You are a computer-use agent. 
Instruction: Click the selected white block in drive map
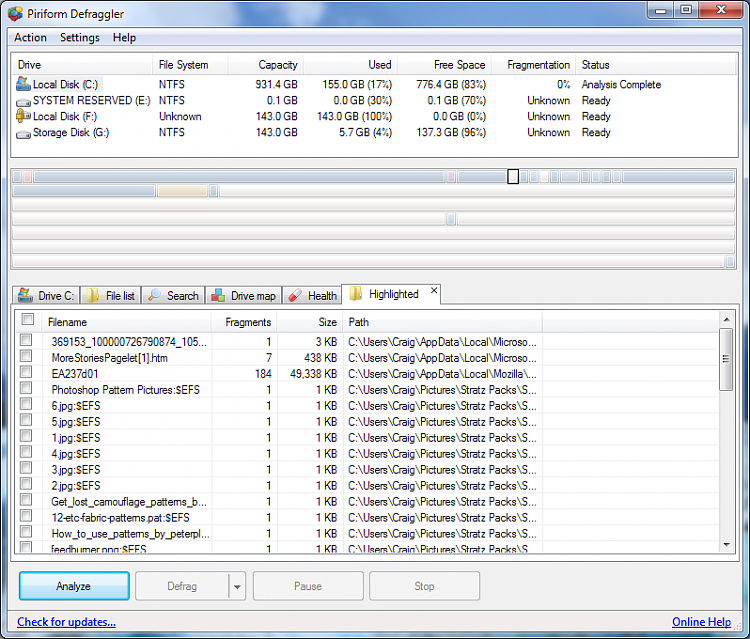click(513, 176)
